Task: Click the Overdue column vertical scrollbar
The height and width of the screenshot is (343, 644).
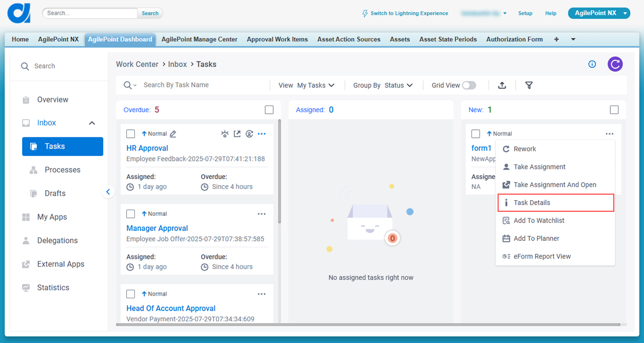Action: point(280,171)
